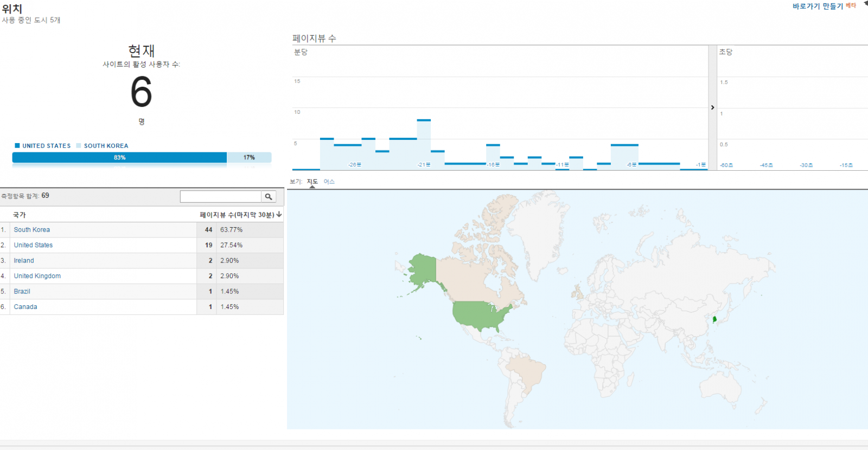Click the tallest bar in the per-minute chart
The height and width of the screenshot is (450, 868).
(x=424, y=145)
